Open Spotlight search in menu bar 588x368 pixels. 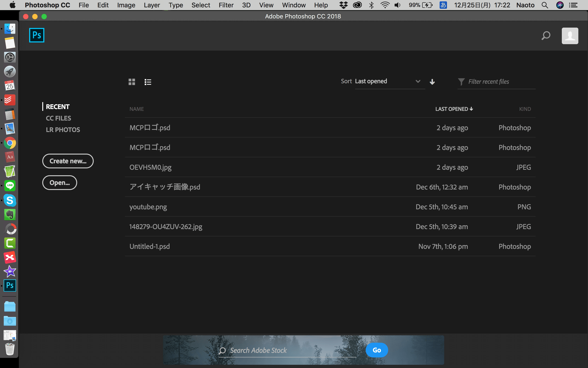pyautogui.click(x=545, y=5)
